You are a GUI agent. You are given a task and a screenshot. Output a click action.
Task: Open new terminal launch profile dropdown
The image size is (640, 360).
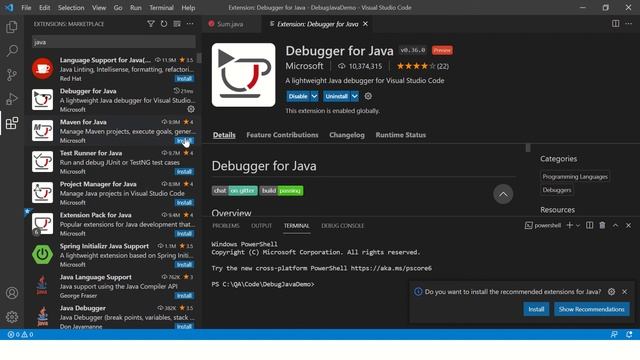point(578,226)
